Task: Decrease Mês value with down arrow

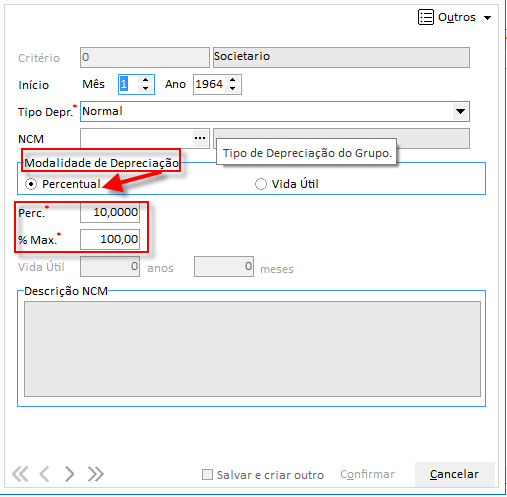Action: click(x=145, y=89)
